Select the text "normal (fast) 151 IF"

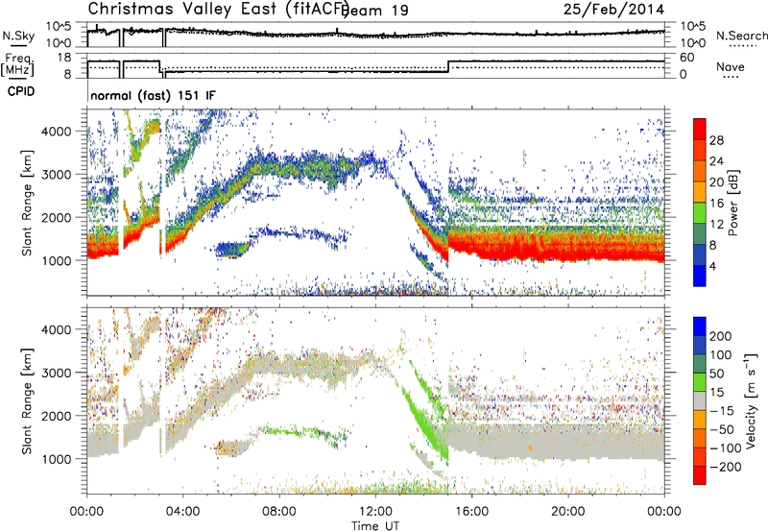(x=153, y=95)
